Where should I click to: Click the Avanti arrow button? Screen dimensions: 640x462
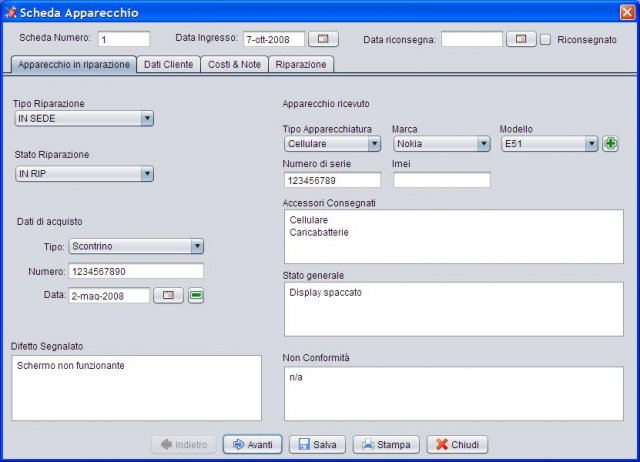252,444
